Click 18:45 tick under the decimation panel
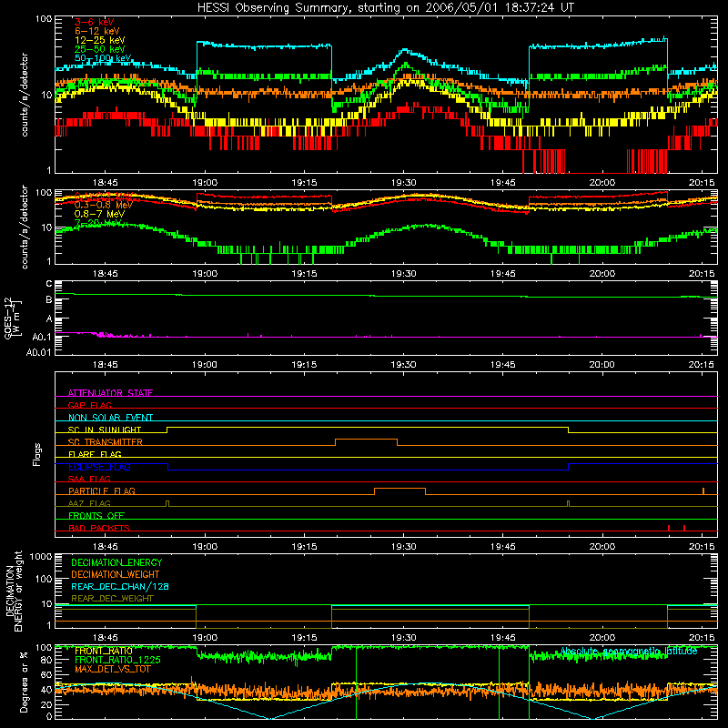Image resolution: width=728 pixels, height=728 pixels. [x=106, y=638]
